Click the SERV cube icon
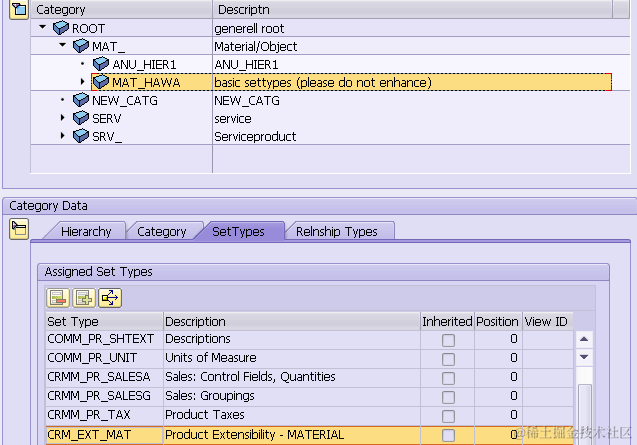This screenshot has width=637, height=445. [81, 118]
